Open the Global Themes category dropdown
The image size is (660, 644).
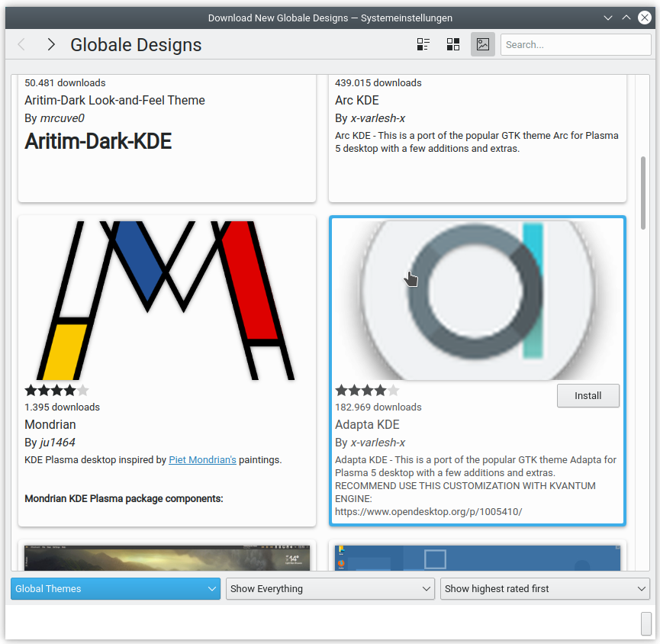[115, 588]
